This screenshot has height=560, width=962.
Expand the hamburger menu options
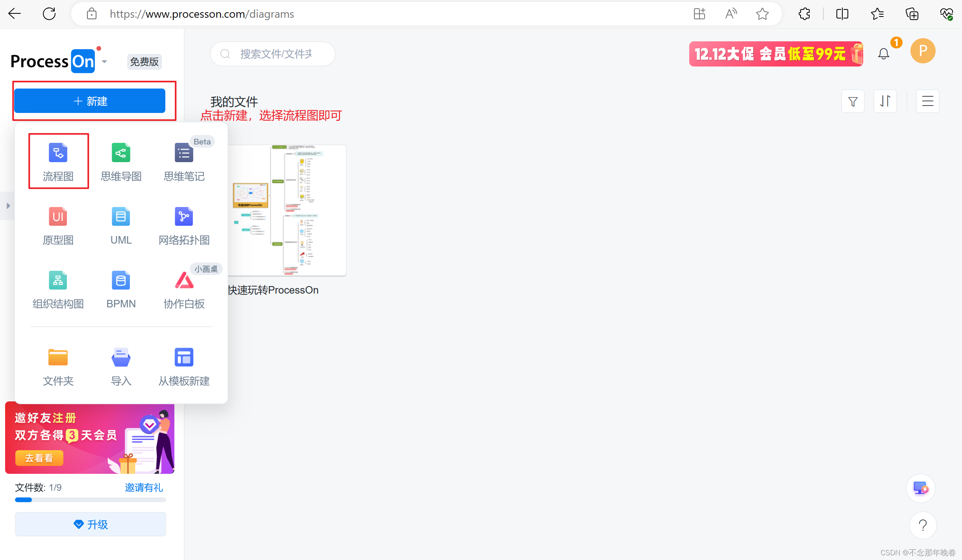[x=927, y=101]
